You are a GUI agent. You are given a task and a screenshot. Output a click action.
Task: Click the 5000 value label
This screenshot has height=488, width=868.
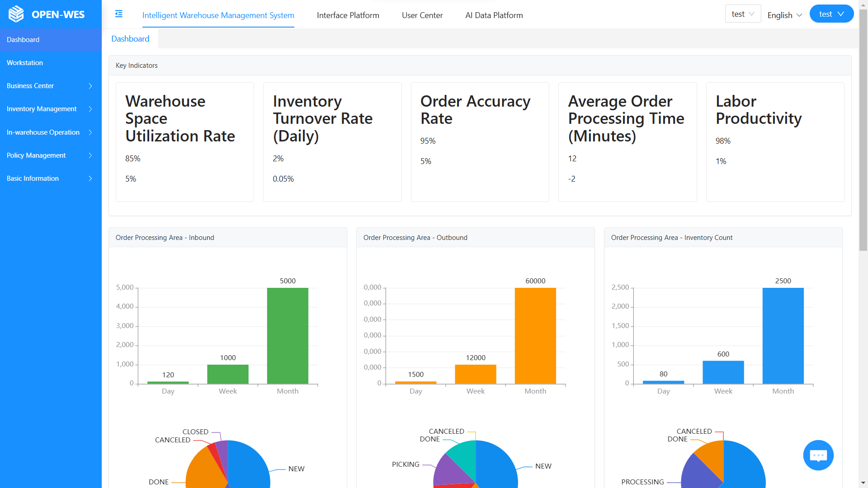click(x=288, y=281)
